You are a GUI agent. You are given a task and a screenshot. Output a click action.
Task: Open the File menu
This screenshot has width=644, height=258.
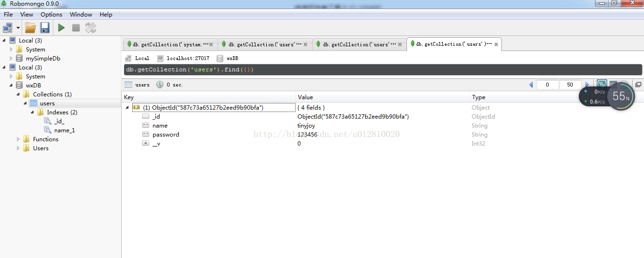tap(8, 15)
